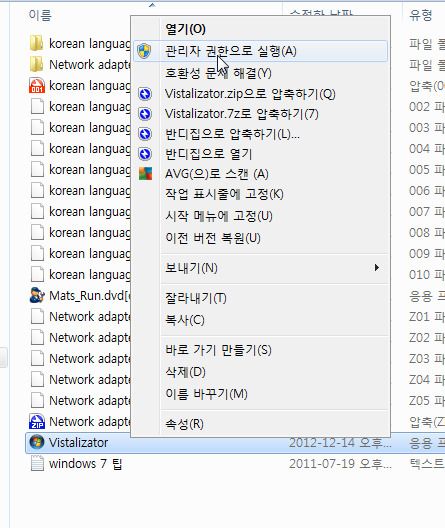Select korean language file icon, type 003
This screenshot has width=445, height=528.
tap(37, 128)
